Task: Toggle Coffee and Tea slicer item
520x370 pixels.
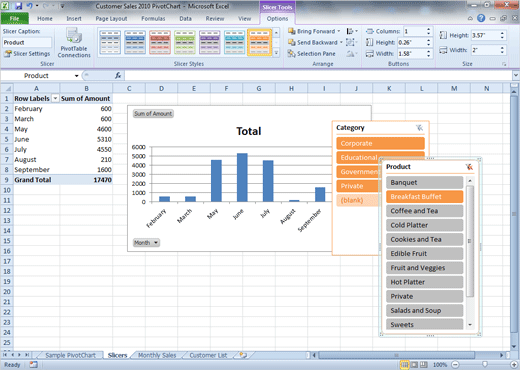Action: point(424,211)
